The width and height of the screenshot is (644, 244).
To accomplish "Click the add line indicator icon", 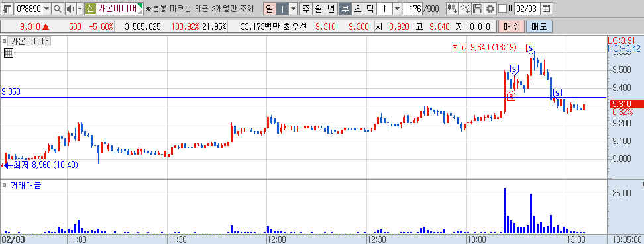I will coord(465,8).
